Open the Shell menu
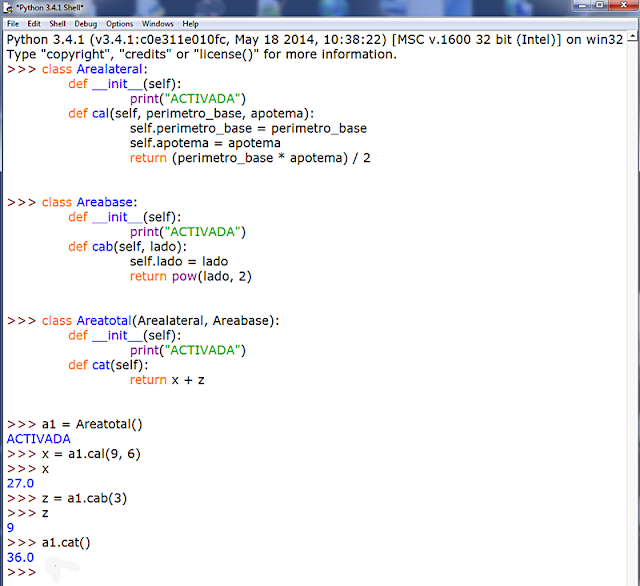640x586 pixels. pyautogui.click(x=57, y=24)
